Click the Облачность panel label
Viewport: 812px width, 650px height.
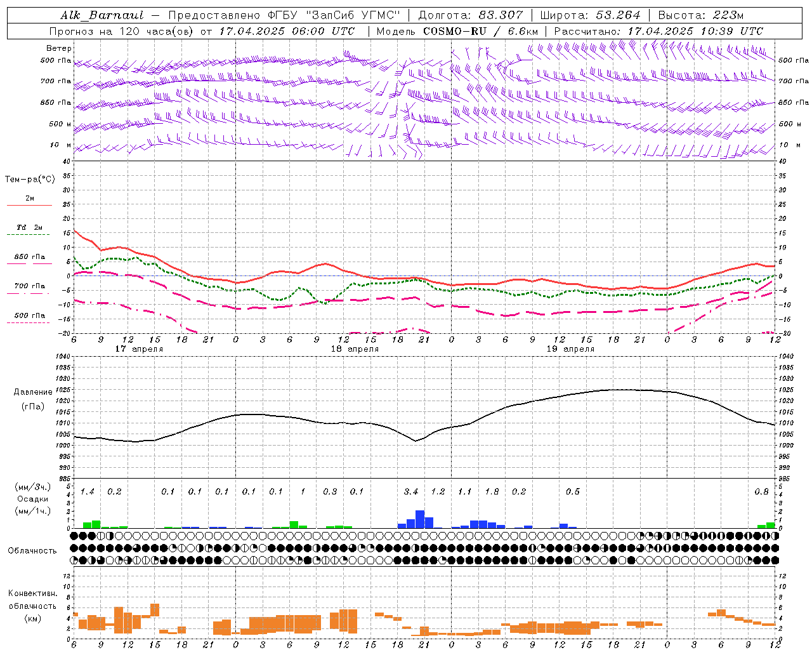click(x=32, y=550)
